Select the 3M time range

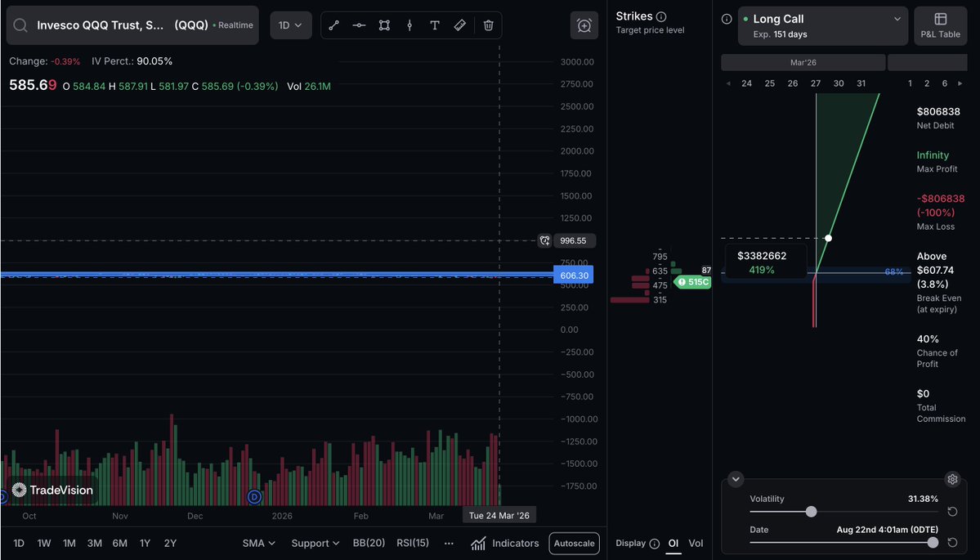coord(94,543)
